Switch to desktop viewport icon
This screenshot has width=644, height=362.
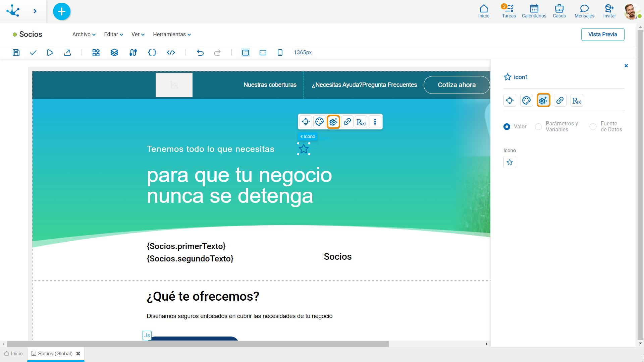click(246, 53)
